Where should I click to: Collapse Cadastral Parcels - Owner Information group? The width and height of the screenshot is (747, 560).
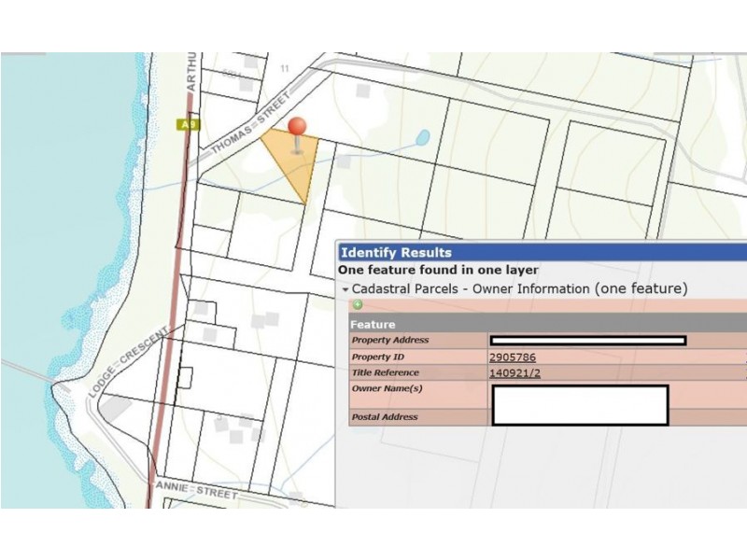(x=345, y=289)
